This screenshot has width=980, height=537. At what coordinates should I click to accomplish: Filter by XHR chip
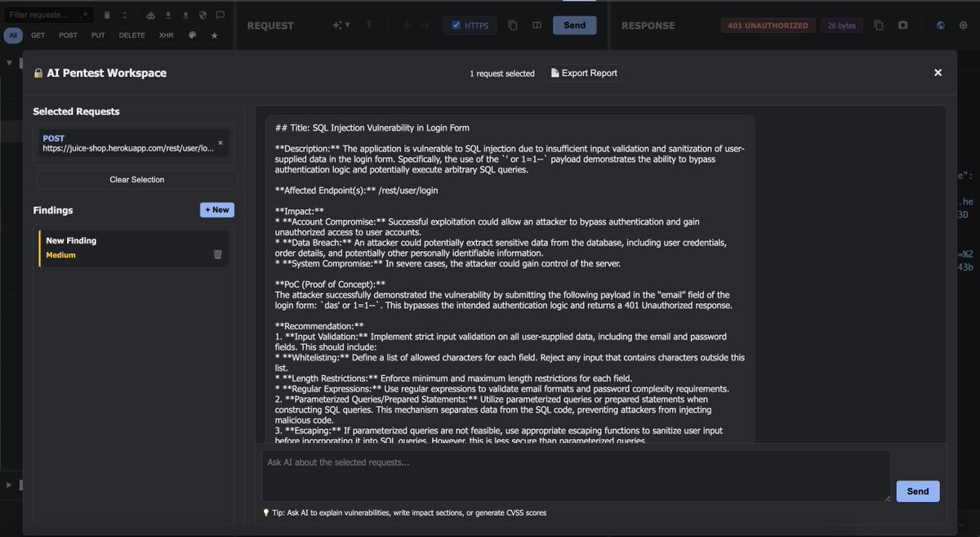coord(166,35)
